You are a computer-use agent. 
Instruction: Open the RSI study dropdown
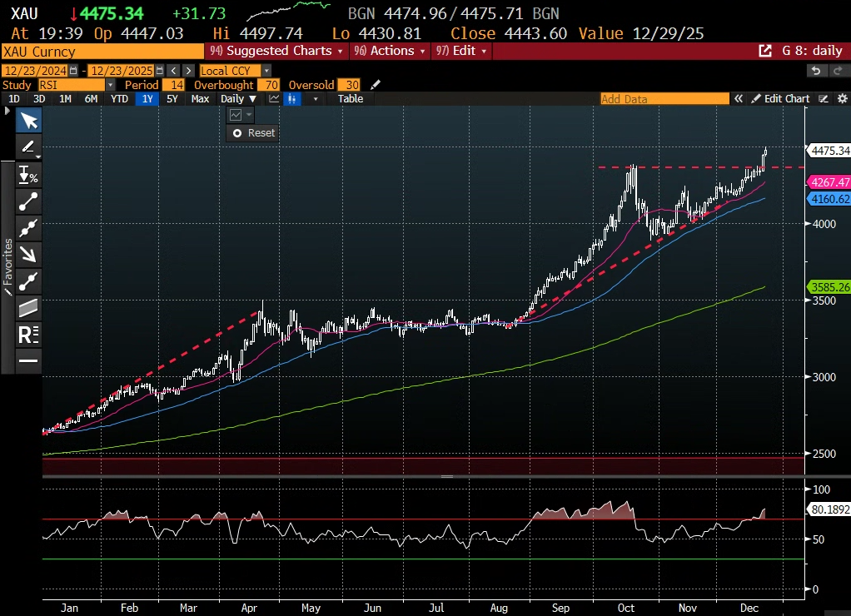110,85
